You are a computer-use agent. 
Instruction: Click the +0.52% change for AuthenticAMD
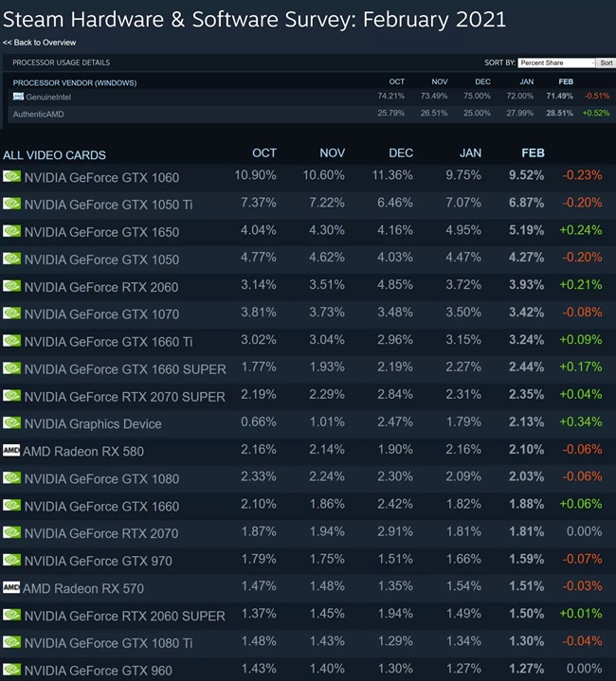[x=595, y=114]
